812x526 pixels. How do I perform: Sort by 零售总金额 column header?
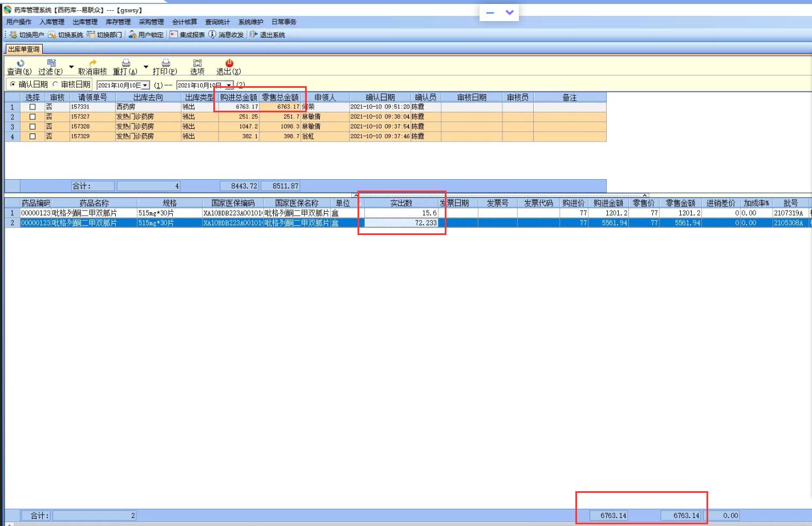click(x=280, y=98)
